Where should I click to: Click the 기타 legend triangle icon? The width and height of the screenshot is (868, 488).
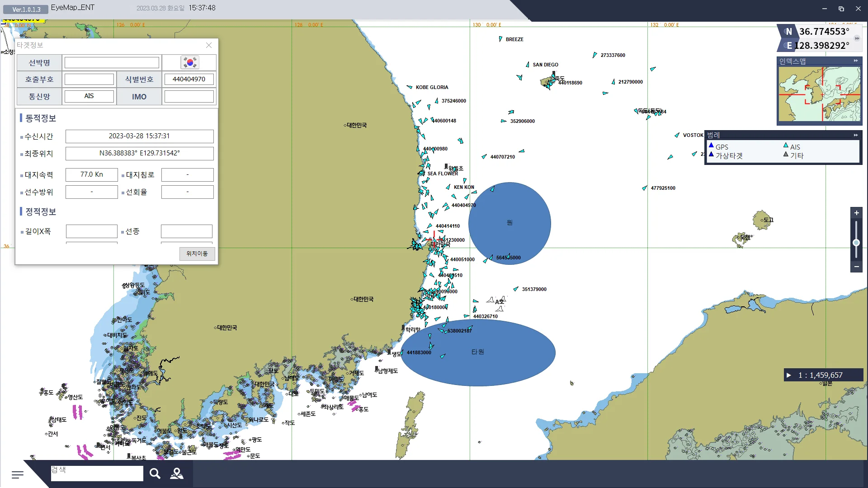point(786,155)
